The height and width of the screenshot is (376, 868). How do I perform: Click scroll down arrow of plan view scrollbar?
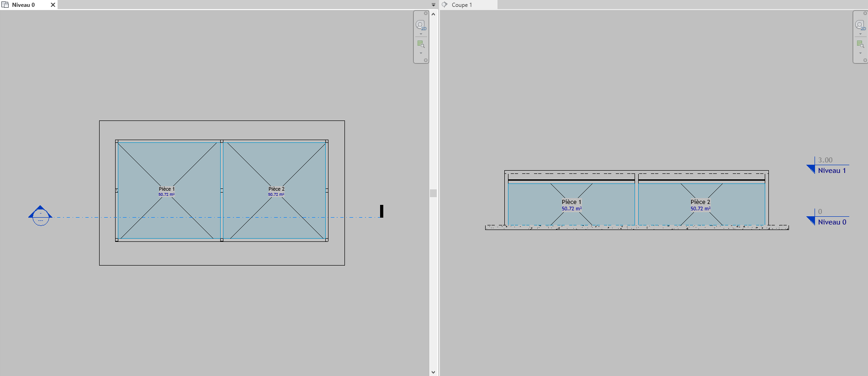433,372
